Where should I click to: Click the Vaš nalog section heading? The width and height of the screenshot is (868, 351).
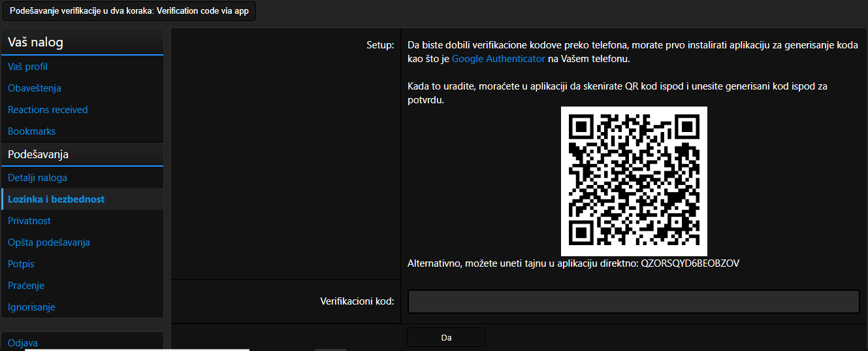tap(36, 43)
